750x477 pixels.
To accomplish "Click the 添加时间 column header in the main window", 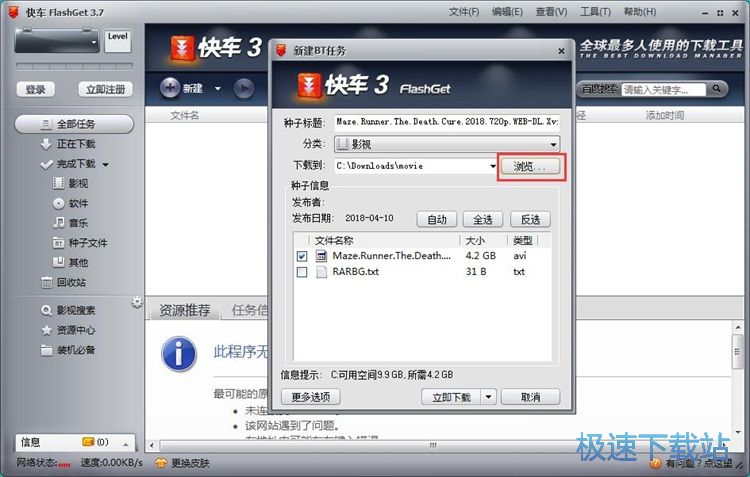I will [665, 115].
